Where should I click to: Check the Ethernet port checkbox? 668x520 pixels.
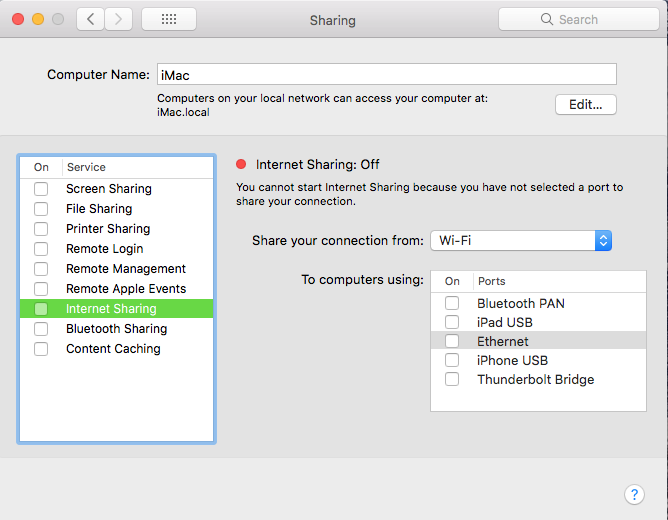(453, 341)
